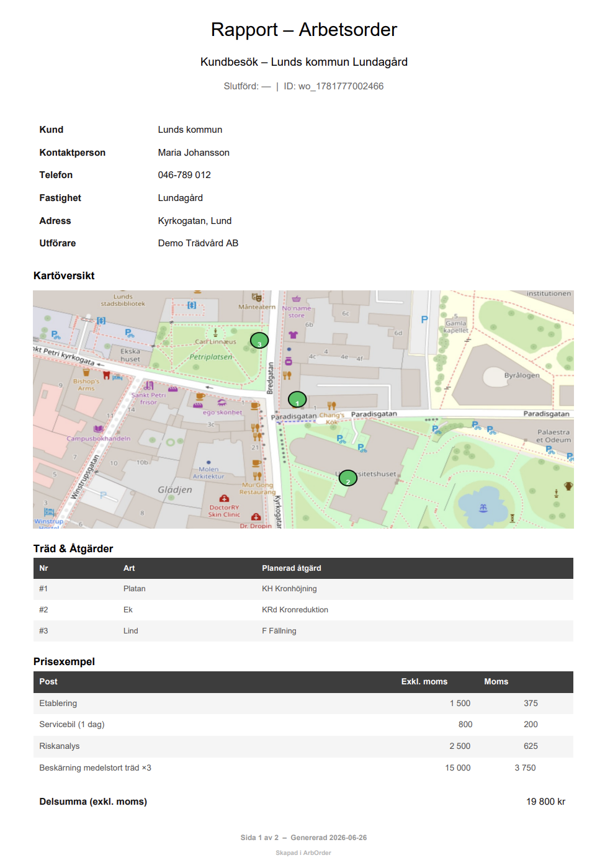605x868 pixels.
Task: Click the Träd & Åtgärder heading
Action: tap(73, 548)
